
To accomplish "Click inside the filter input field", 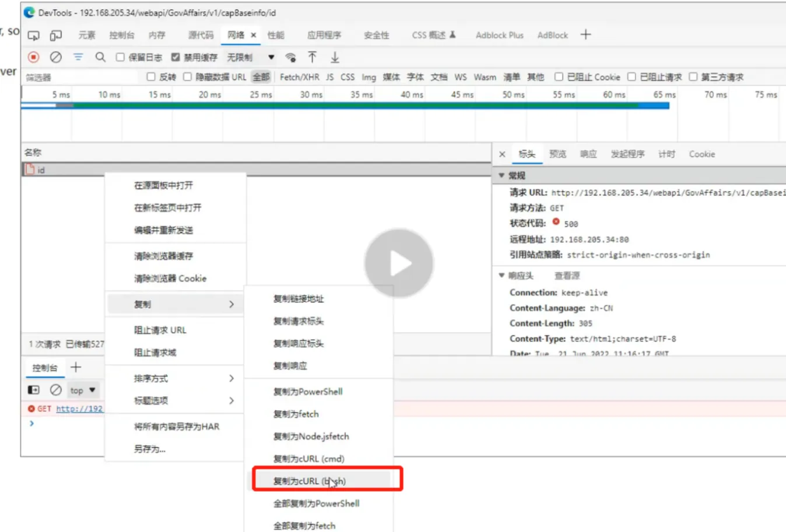I will 80,77.
